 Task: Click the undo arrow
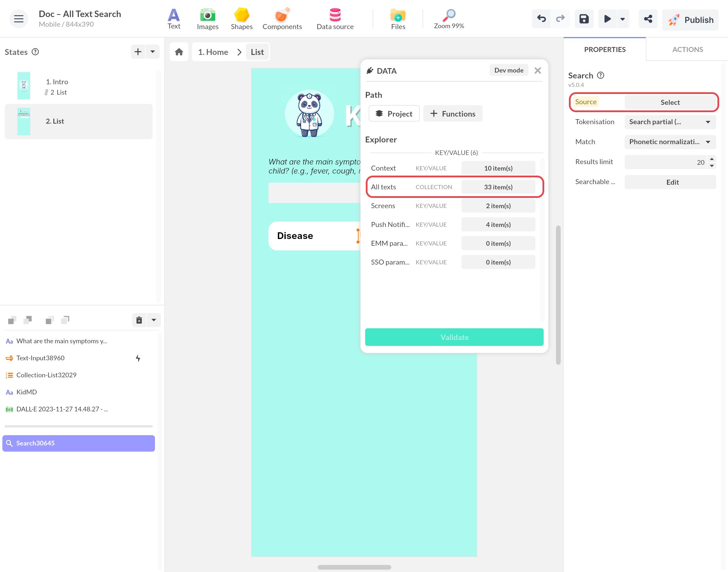click(541, 19)
